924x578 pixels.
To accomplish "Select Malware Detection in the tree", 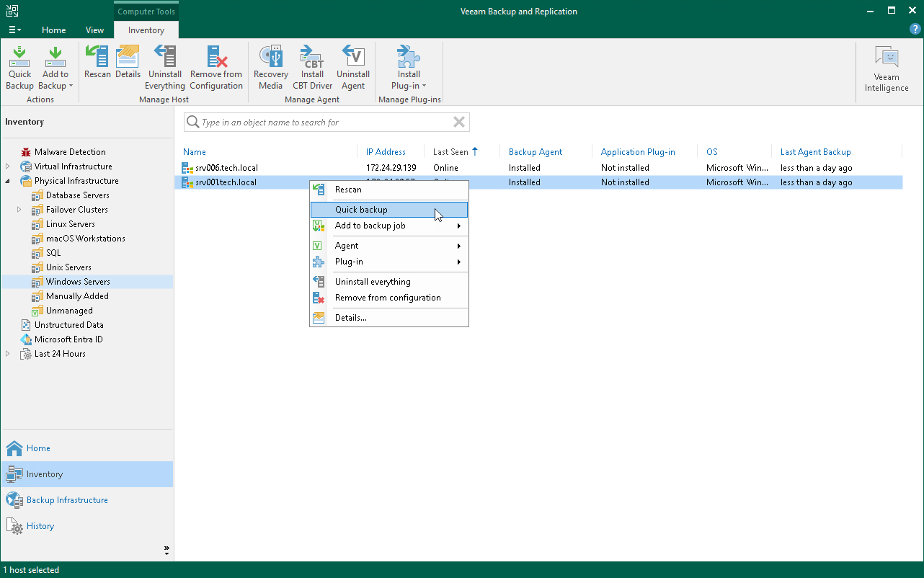I will 70,152.
